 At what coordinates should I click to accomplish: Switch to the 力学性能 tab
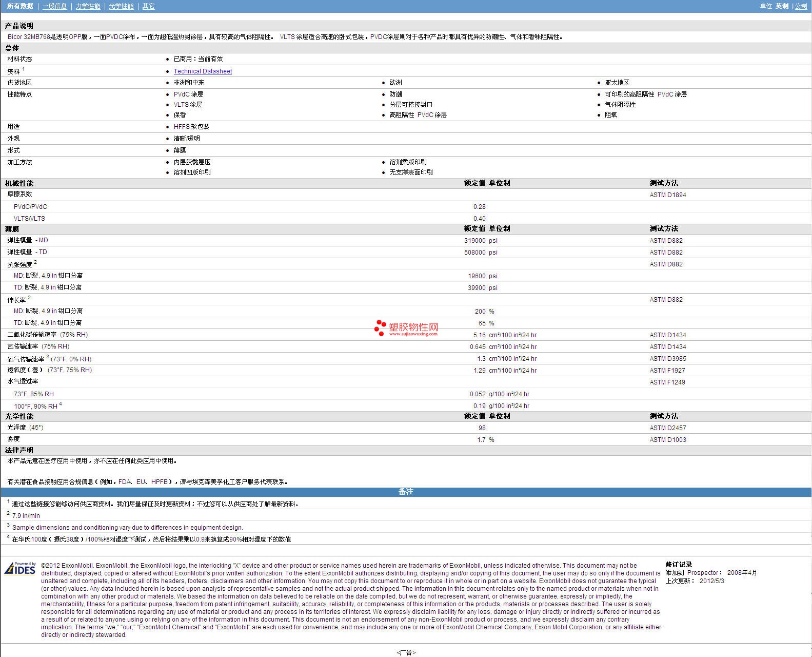(88, 6)
